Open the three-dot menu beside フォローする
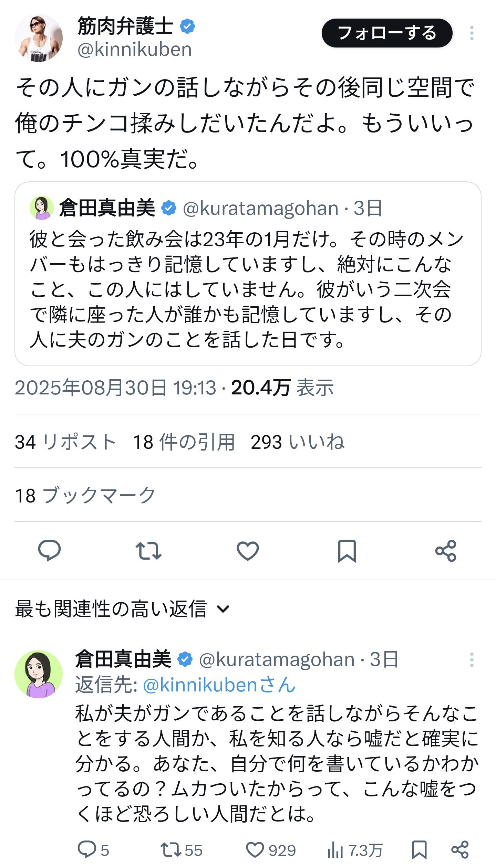Screen dimensions: 496x868 pos(472,33)
